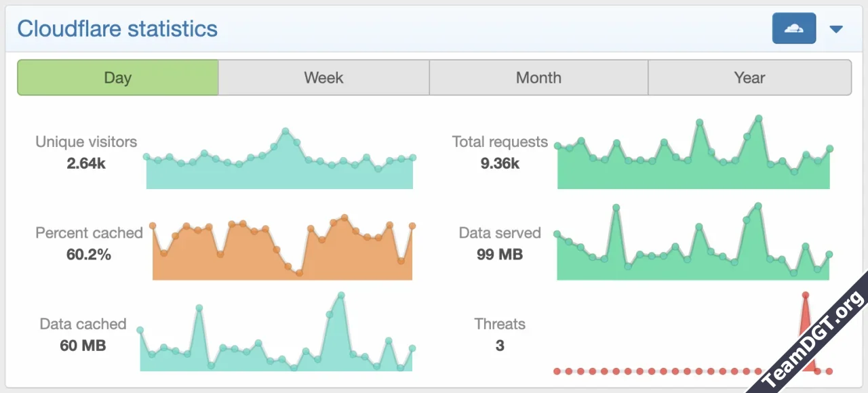Click the highest peak on Unique visitors
868x393 pixels.
(x=285, y=129)
